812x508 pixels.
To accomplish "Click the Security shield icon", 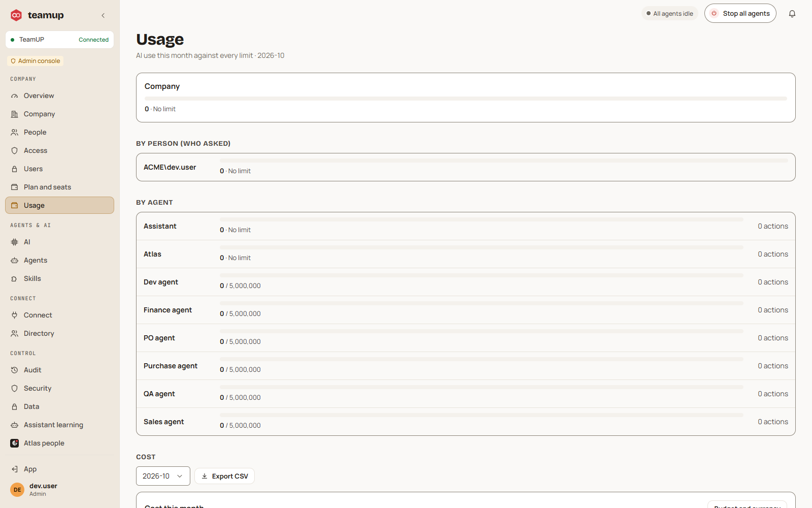I will 15,388.
